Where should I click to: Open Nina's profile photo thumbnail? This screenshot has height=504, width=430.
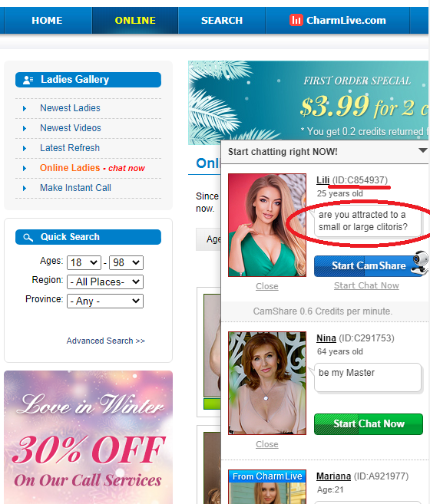[x=267, y=383]
